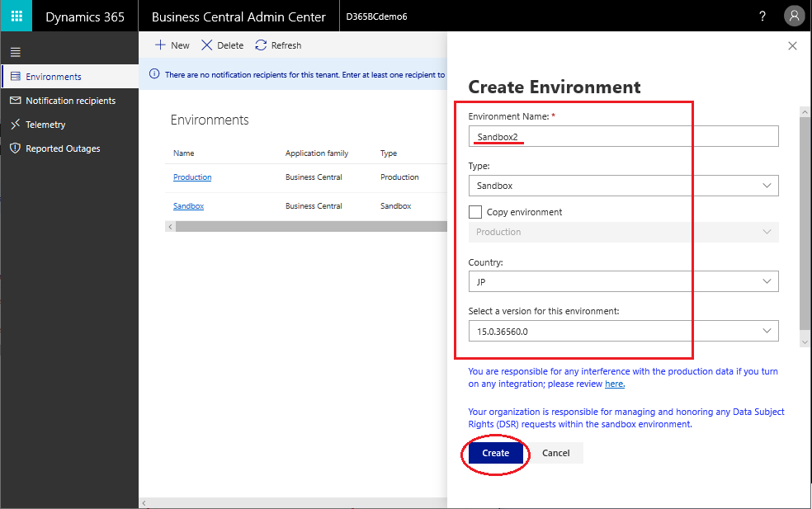
Task: Click Business Central Admin Center title
Action: 238,16
